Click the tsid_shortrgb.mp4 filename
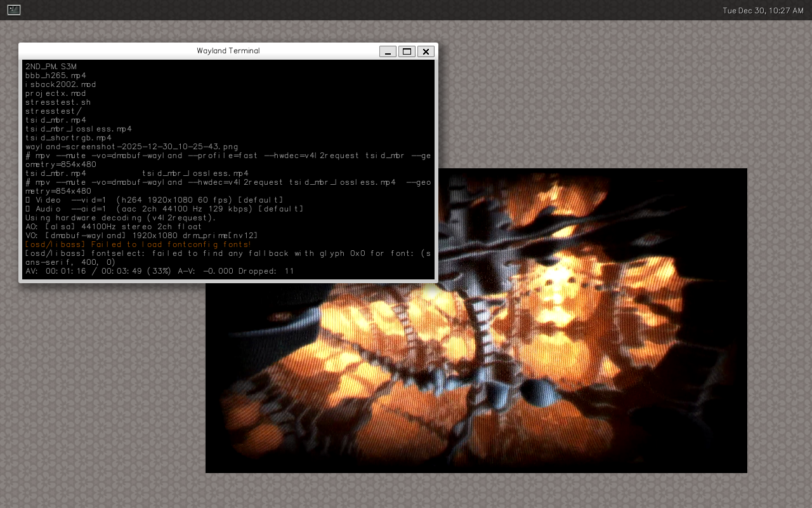This screenshot has width=812, height=508. (69, 138)
